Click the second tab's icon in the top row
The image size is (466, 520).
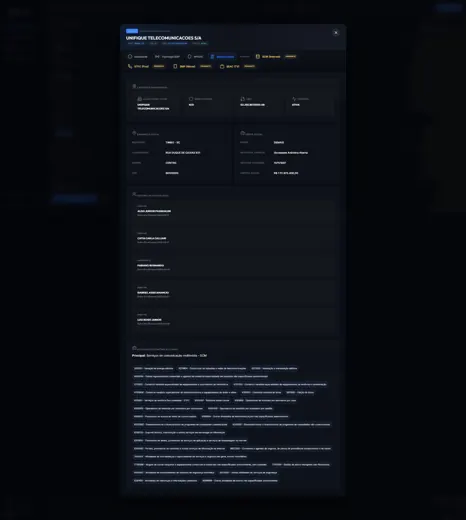click(x=157, y=57)
